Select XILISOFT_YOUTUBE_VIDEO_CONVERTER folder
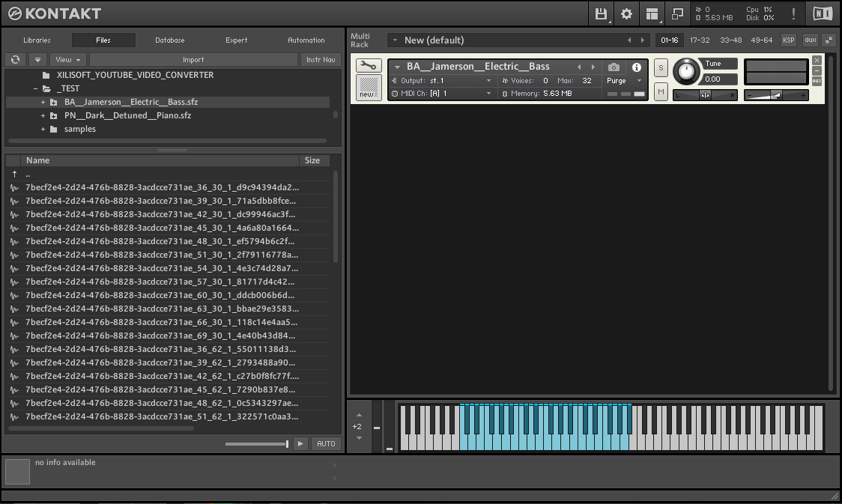Screen dimensions: 842x504 135,75
